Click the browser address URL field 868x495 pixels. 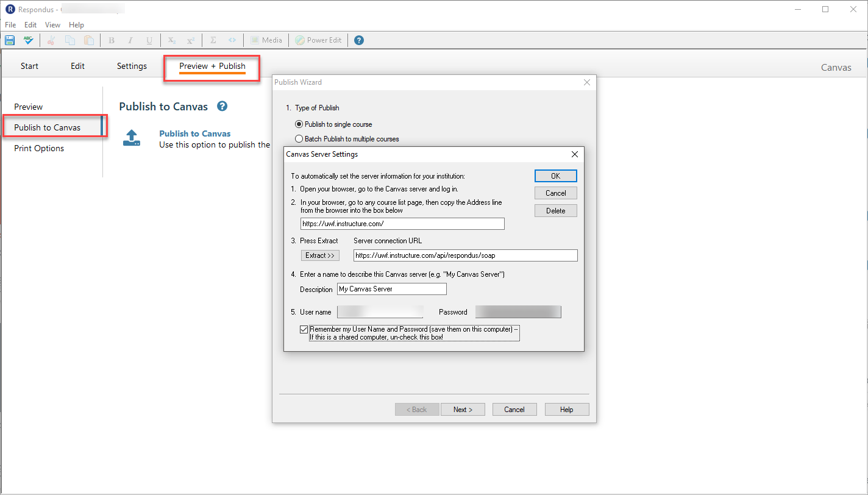tap(402, 224)
